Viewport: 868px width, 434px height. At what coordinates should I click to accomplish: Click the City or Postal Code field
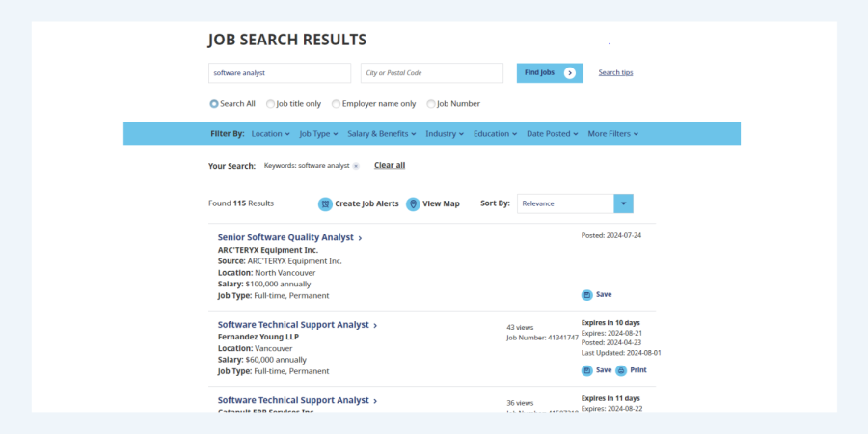point(431,73)
